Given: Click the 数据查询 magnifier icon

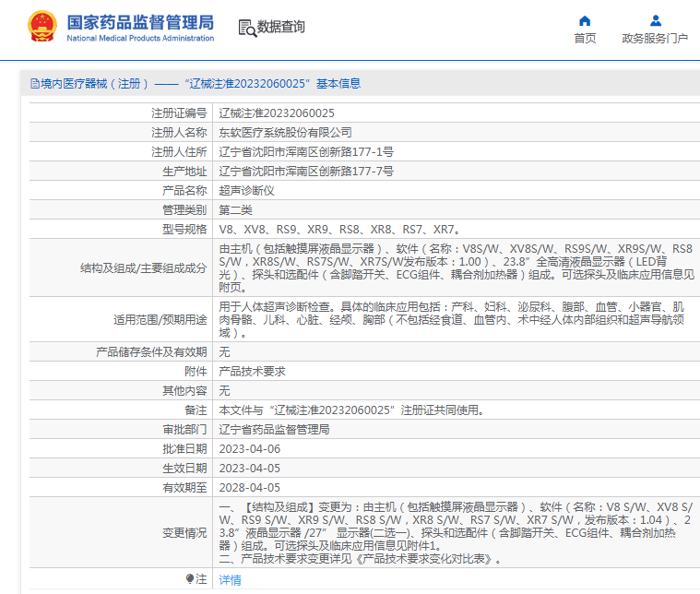Looking at the screenshot, I should [x=246, y=28].
